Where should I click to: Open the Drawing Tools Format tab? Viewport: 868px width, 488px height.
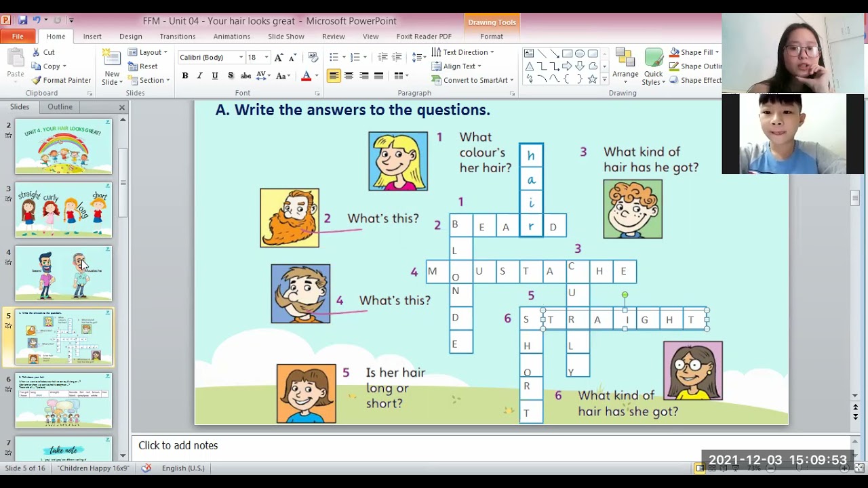[x=492, y=37]
